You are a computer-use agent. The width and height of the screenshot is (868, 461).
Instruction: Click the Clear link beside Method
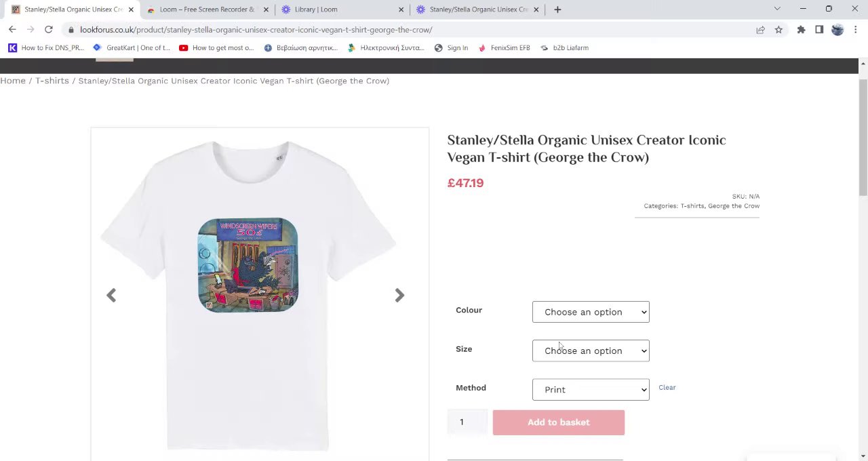(667, 388)
